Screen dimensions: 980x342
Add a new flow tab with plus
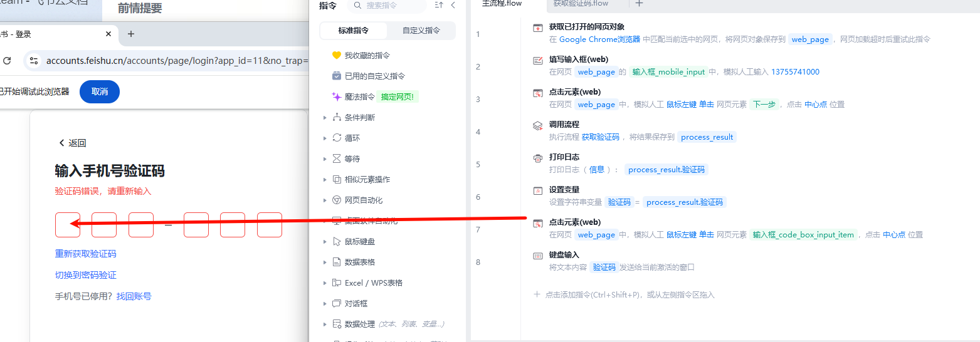(639, 4)
